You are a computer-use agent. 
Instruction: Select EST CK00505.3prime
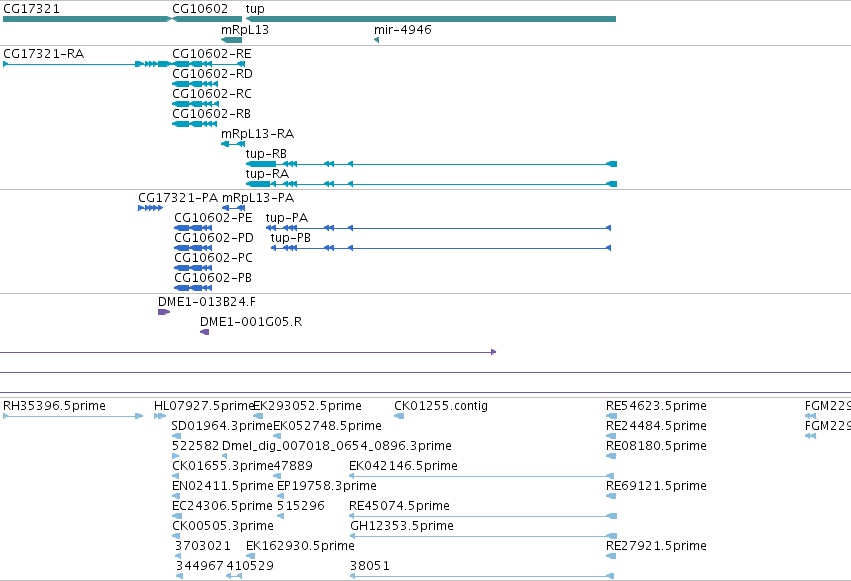click(x=223, y=526)
